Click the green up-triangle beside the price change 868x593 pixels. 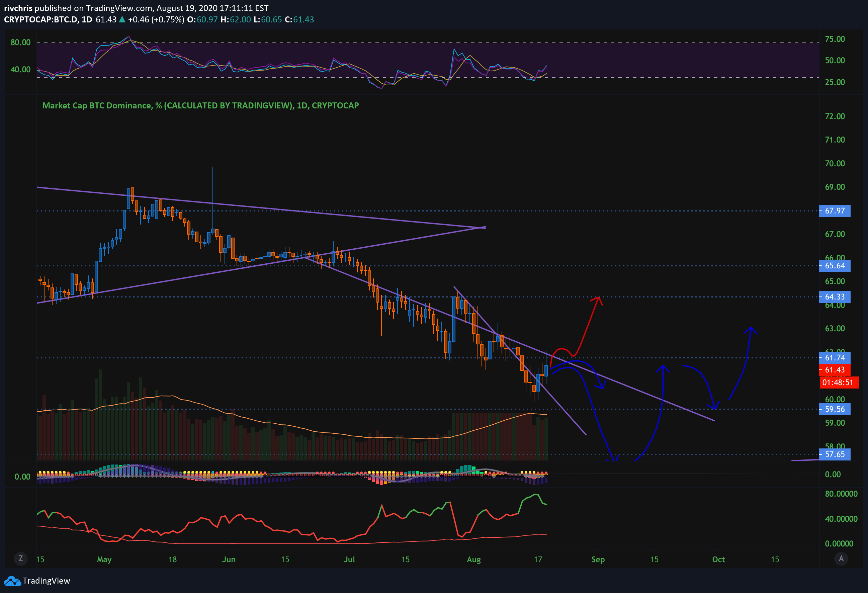pyautogui.click(x=122, y=20)
